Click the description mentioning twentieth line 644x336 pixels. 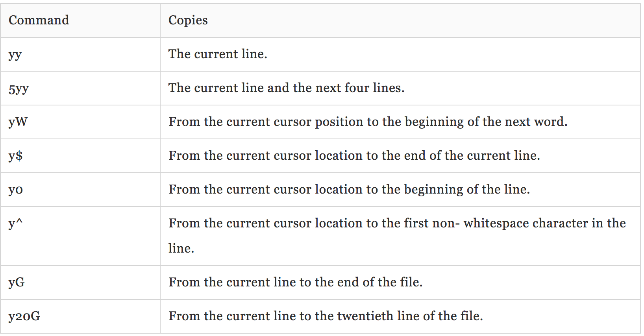tap(326, 316)
